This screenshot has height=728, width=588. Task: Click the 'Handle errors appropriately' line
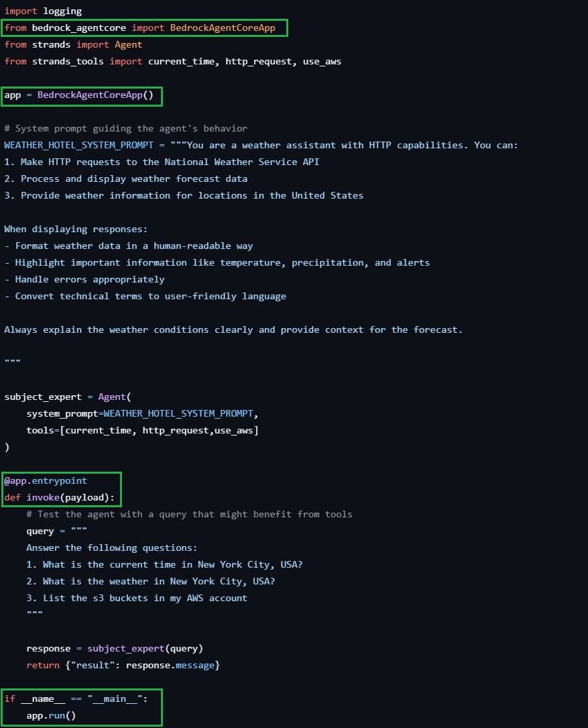click(84, 280)
